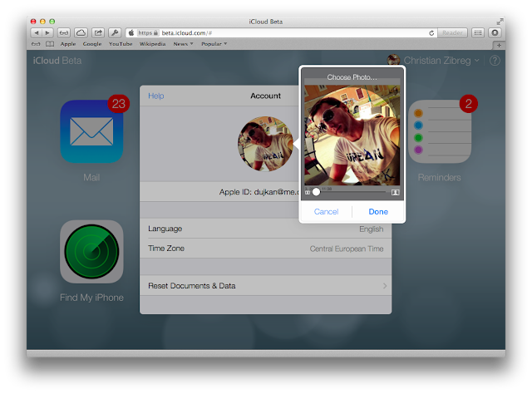
Task: Click the user avatar beside Christian Zibreg
Action: tap(393, 61)
